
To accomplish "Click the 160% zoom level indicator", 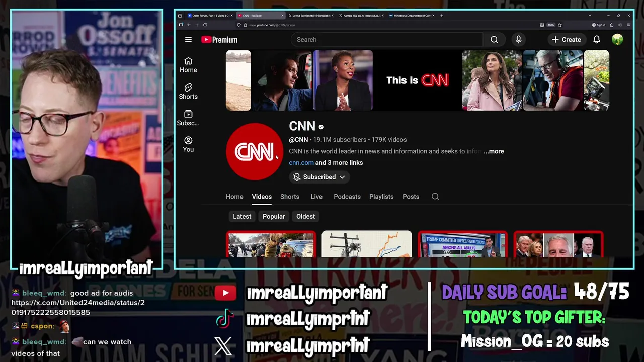I will 551,25.
